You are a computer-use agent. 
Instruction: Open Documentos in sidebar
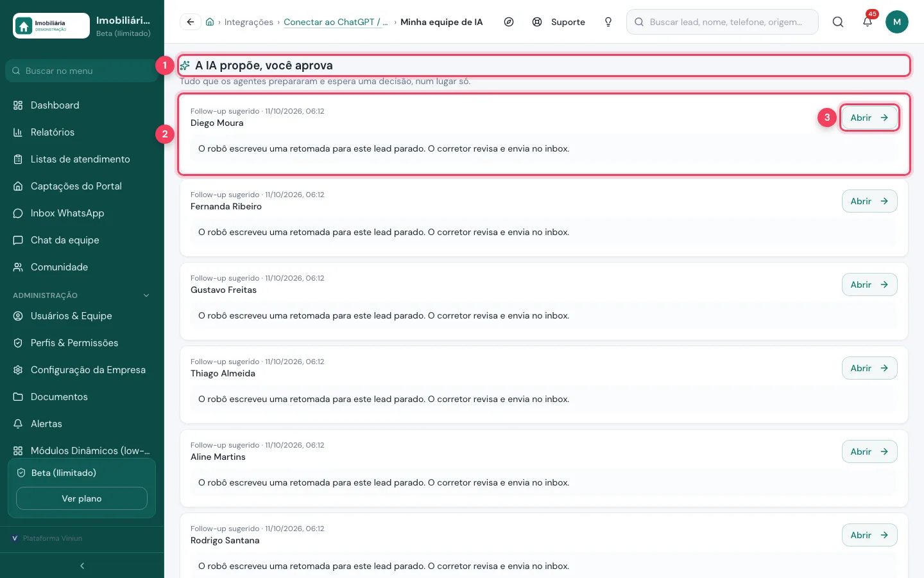(82, 397)
